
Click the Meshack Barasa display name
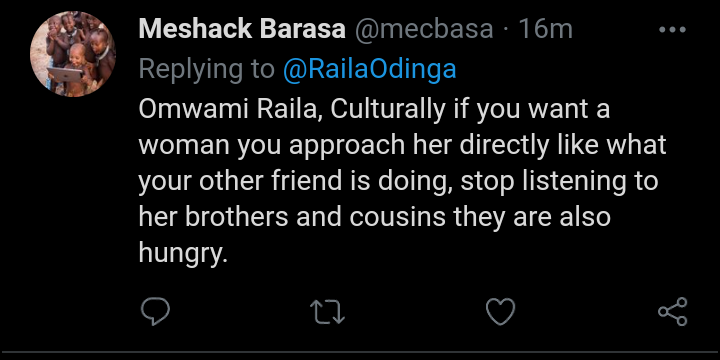coord(242,29)
